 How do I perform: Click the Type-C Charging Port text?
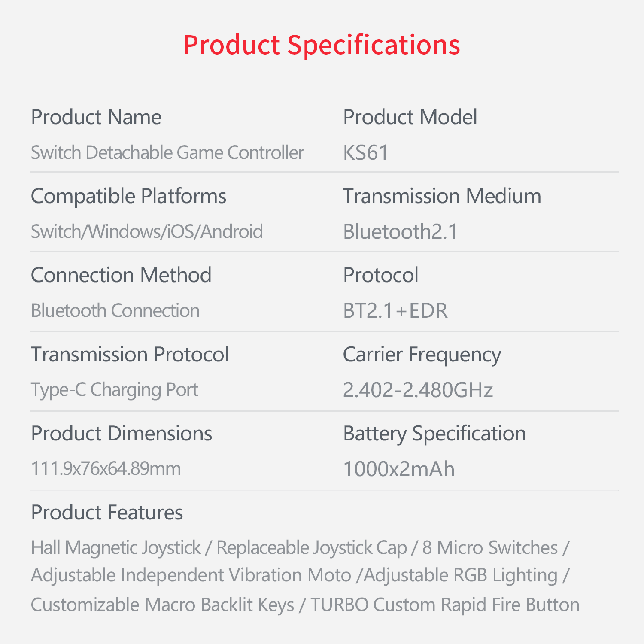click(114, 390)
